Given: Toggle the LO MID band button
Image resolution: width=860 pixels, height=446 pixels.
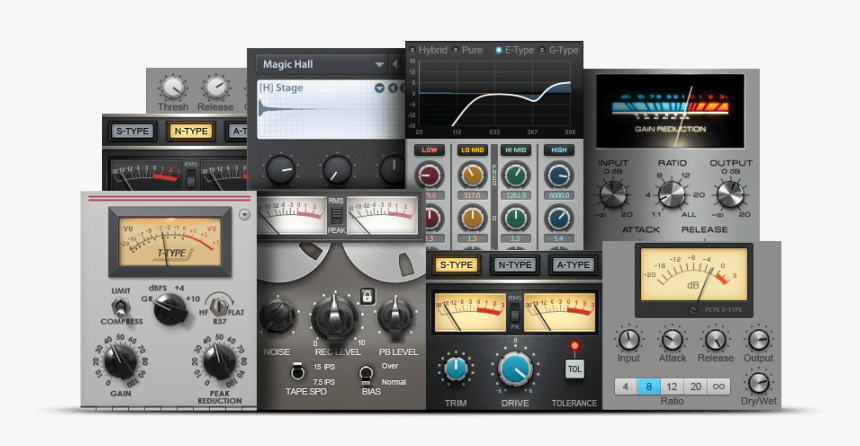Looking at the screenshot, I should tap(472, 150).
